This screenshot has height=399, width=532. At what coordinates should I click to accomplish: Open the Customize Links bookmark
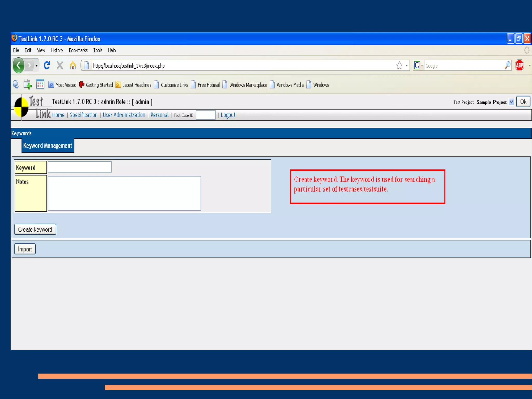171,85
